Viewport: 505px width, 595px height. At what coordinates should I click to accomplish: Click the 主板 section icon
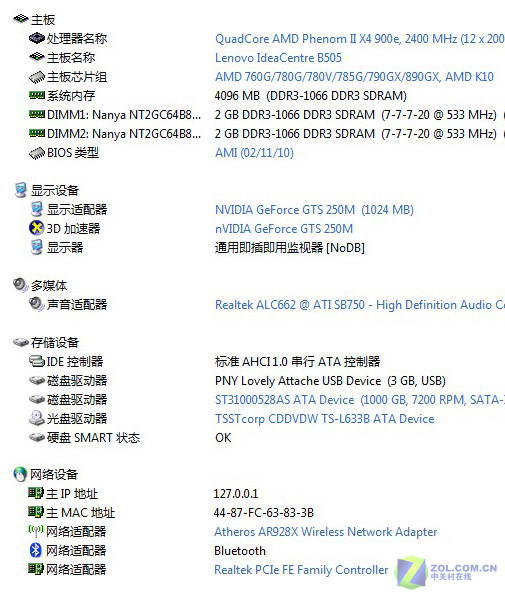click(21, 19)
